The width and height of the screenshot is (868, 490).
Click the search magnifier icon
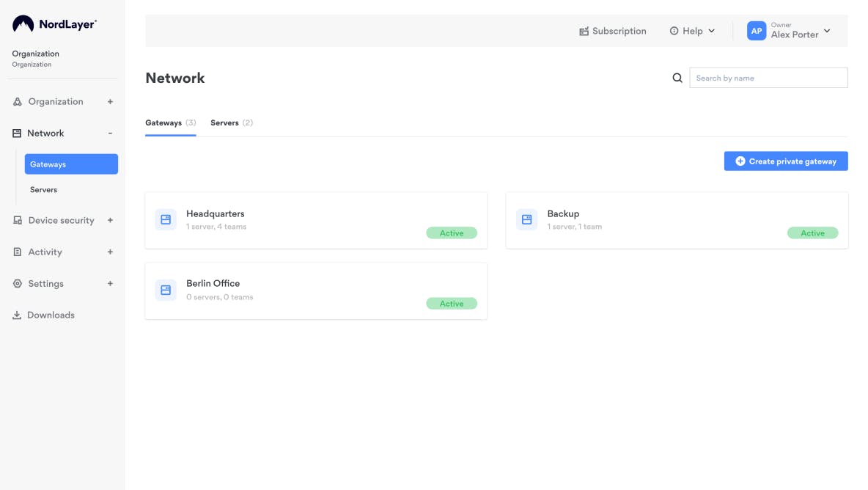tap(677, 78)
